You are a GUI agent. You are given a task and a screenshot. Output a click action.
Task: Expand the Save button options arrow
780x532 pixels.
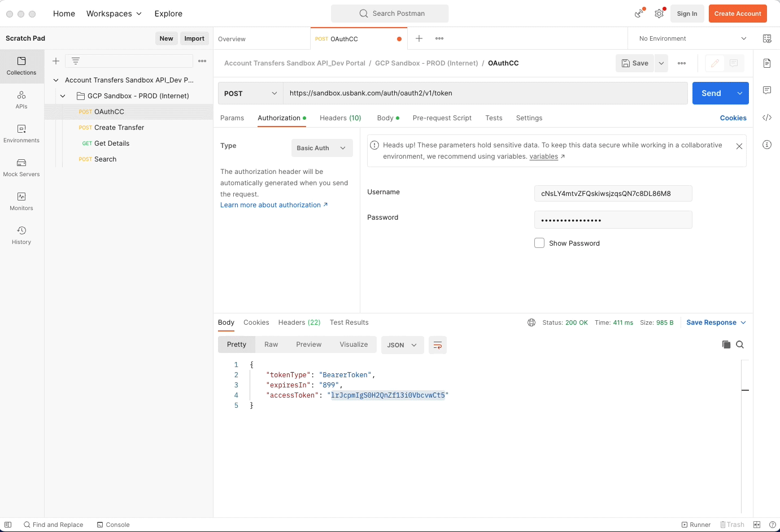pyautogui.click(x=661, y=63)
